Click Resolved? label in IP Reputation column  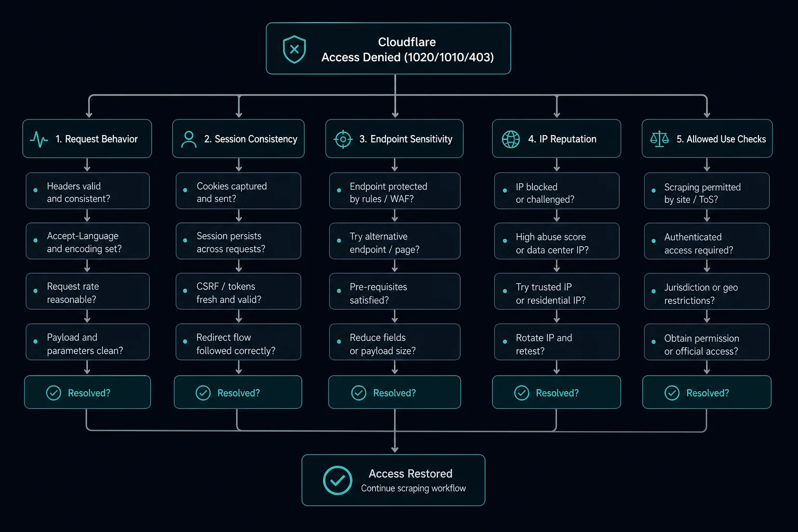point(557,393)
